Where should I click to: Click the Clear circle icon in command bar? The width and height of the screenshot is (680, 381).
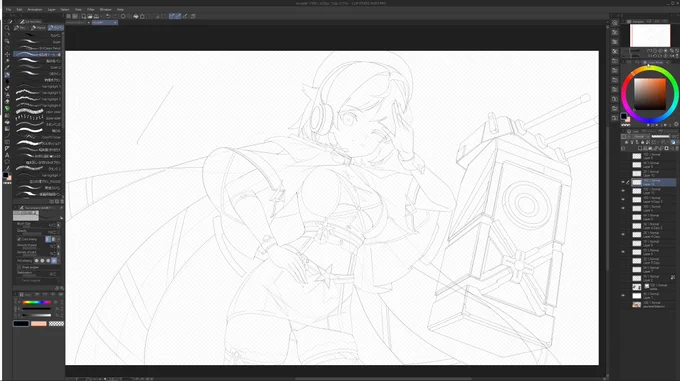coord(123,16)
